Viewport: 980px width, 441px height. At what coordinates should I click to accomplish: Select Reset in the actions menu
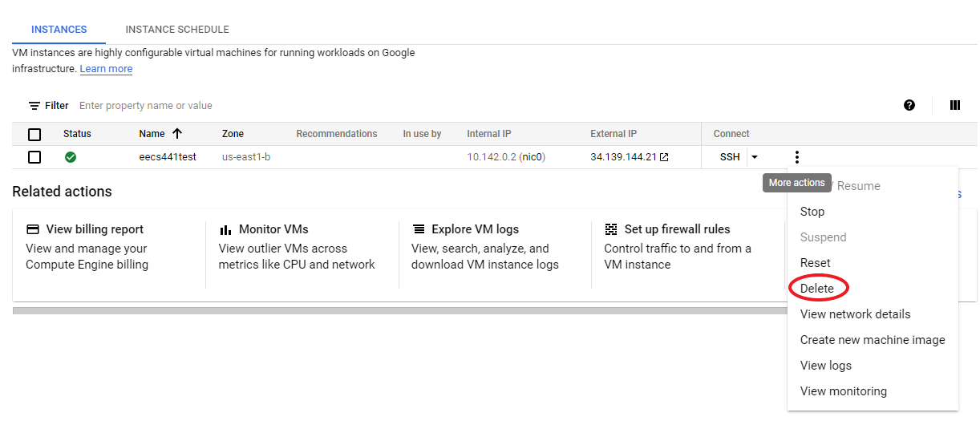tap(816, 263)
